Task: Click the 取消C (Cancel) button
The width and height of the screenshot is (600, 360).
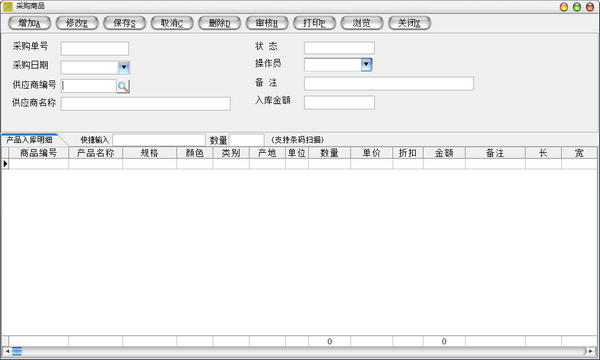Action: pos(172,23)
